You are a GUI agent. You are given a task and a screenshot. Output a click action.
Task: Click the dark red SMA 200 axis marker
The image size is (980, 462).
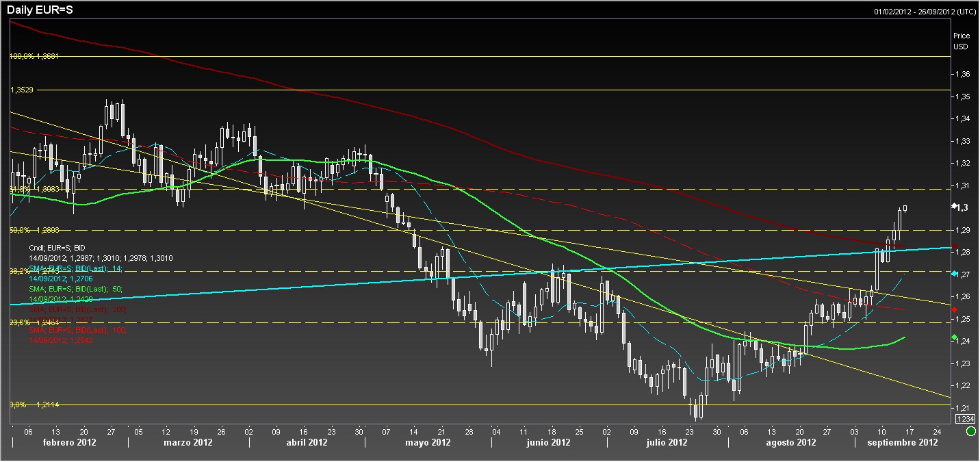[955, 246]
